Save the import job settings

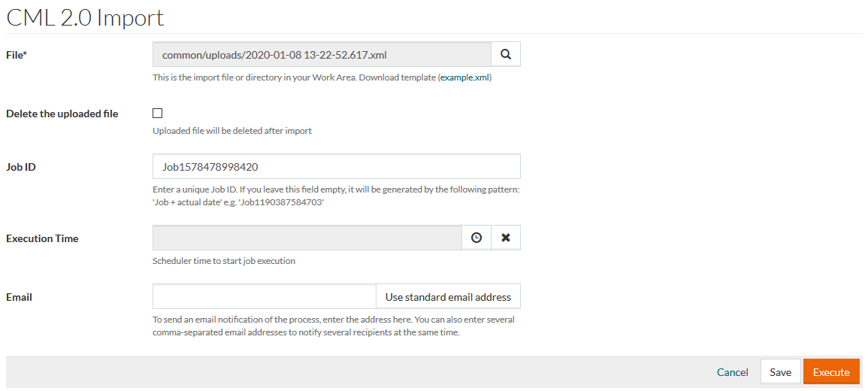pos(780,372)
